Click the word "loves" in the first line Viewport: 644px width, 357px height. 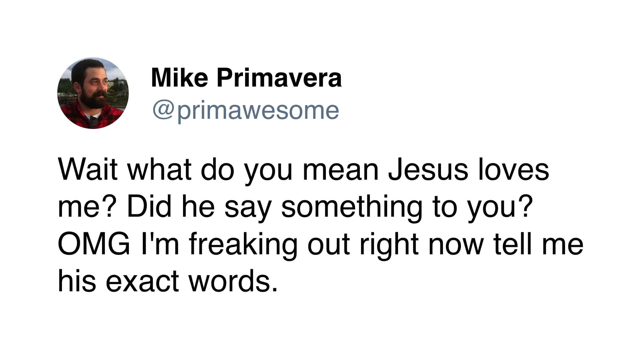pos(513,170)
